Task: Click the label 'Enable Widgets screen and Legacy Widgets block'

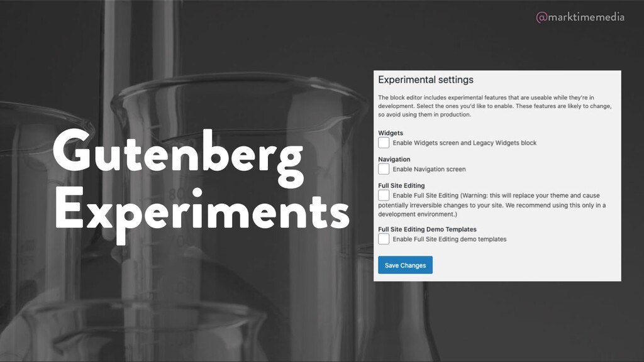Action: [x=464, y=143]
